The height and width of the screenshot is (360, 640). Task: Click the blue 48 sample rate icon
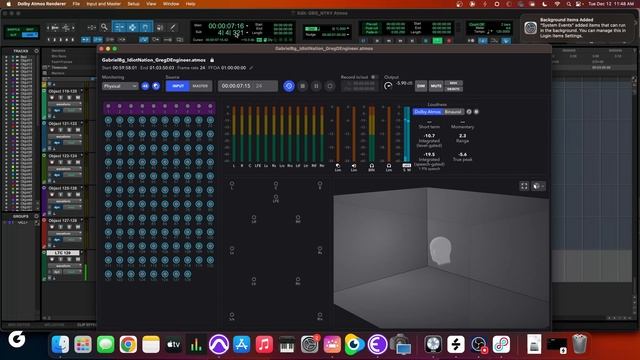tap(145, 86)
